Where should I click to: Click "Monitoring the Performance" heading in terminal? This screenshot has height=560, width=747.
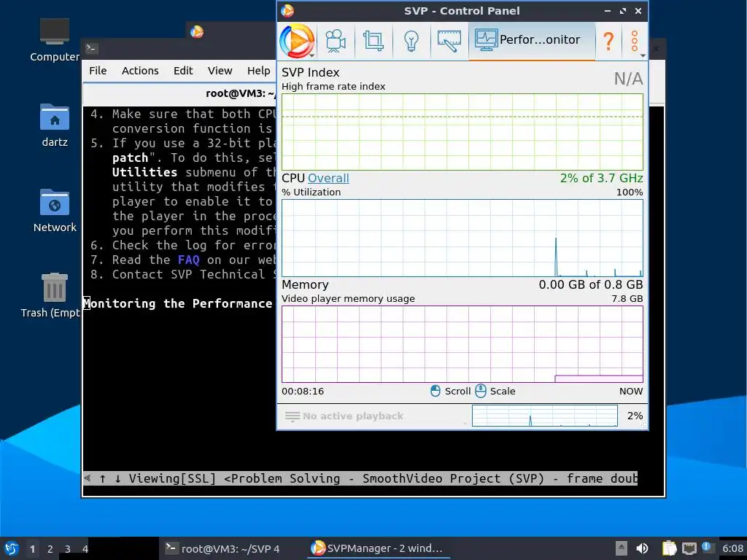[177, 304]
